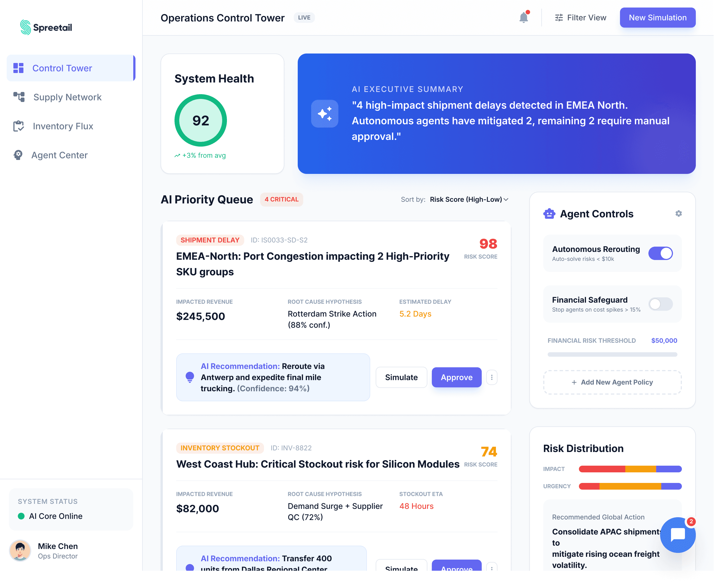Click the Agent Center head icon
This screenshot has height=588, width=717.
(x=18, y=155)
